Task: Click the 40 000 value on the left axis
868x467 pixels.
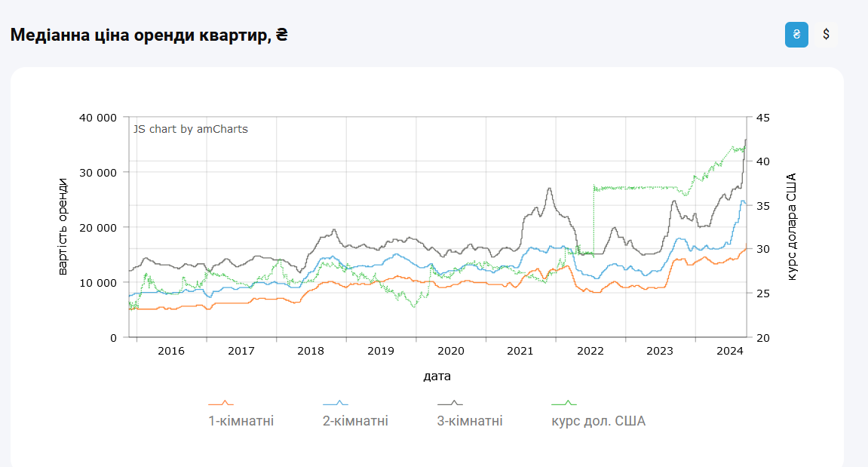Action: 99,118
